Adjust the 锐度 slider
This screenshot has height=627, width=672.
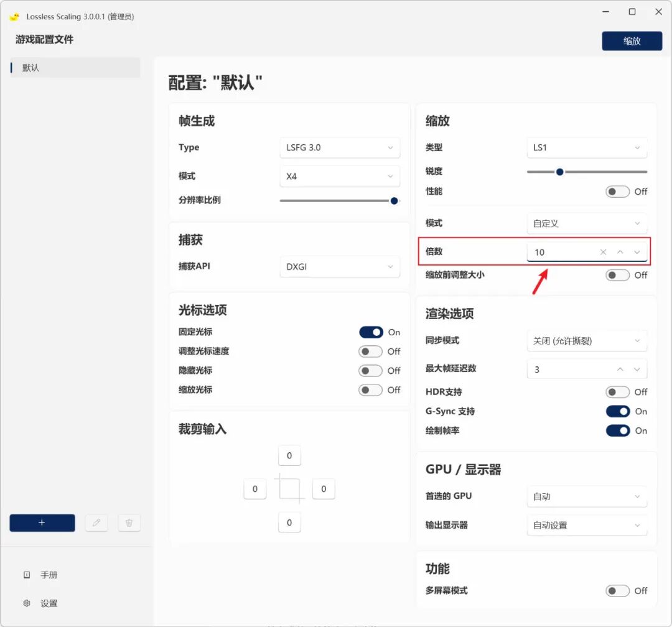[559, 172]
